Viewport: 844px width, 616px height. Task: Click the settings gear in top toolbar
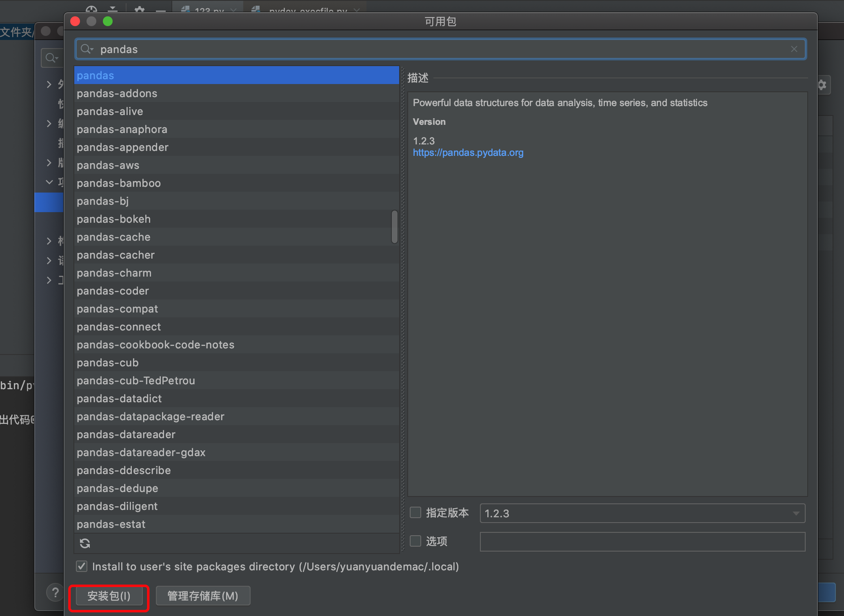tap(140, 9)
